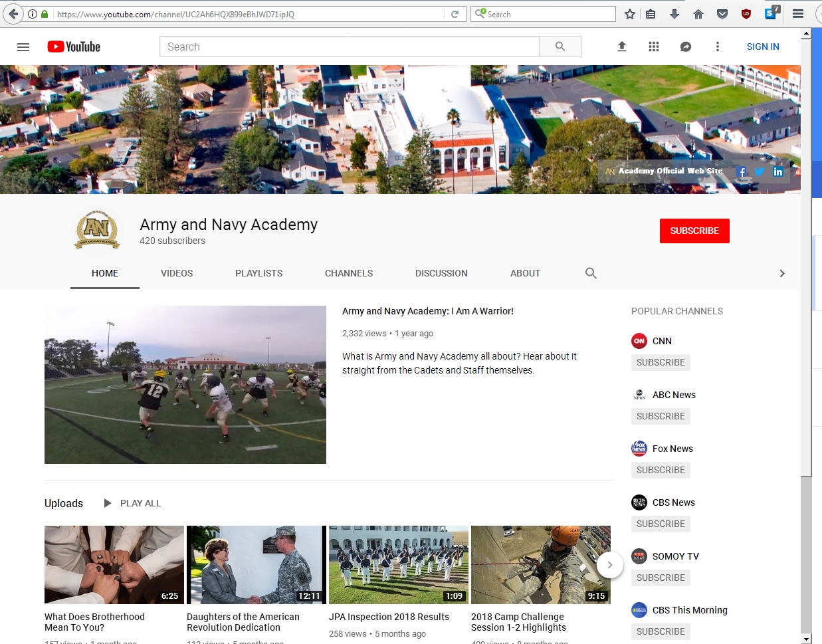Click the page scrollbar up arrow
The image size is (822, 644).
806,33
